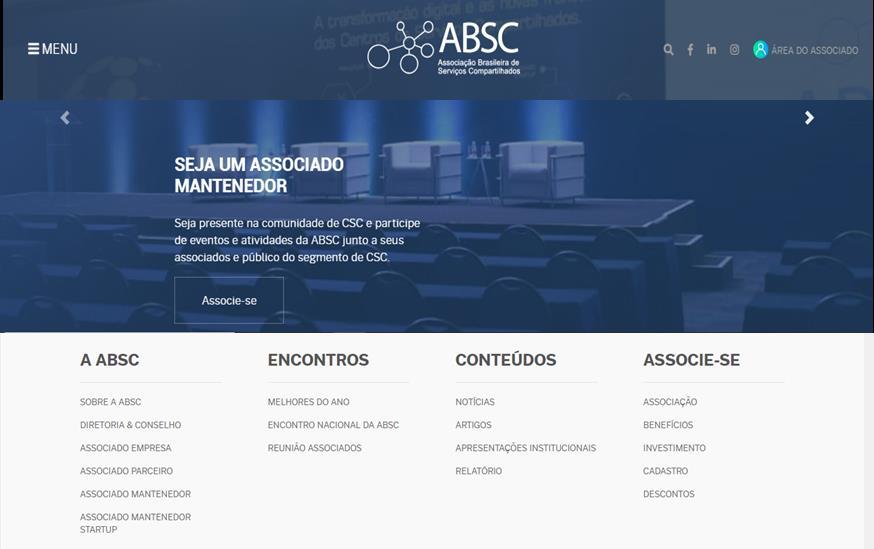874x549 pixels.
Task: Open Melhores do Ano
Action: point(308,402)
